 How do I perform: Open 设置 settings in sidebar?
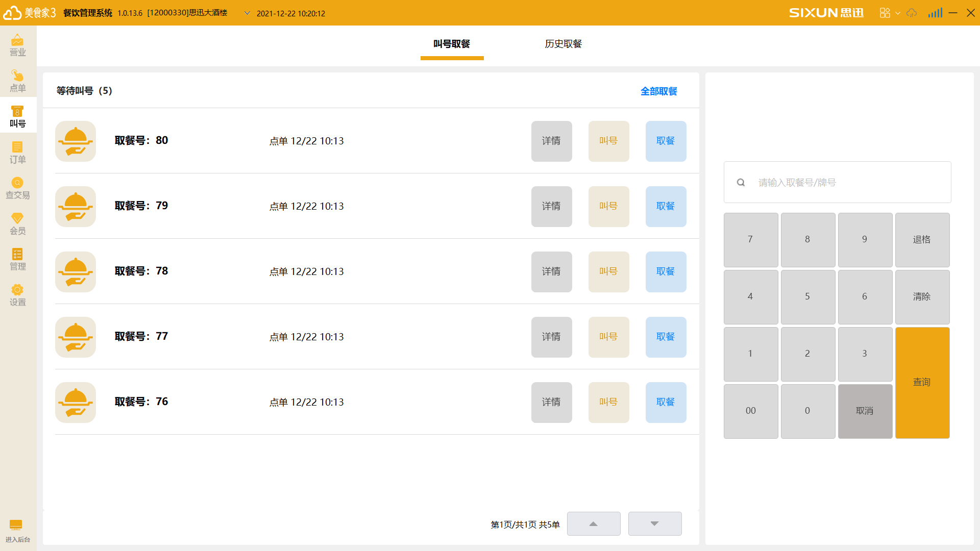pos(18,295)
